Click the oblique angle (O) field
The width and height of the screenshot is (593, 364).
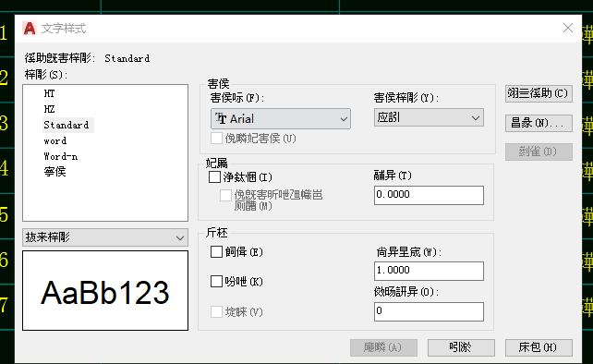pos(429,311)
